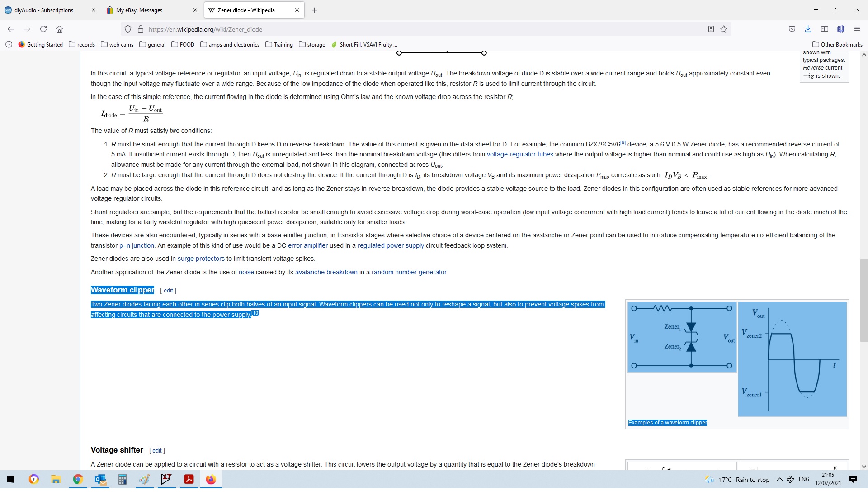
Task: Open the Firefox hamburger menu
Action: 857,29
